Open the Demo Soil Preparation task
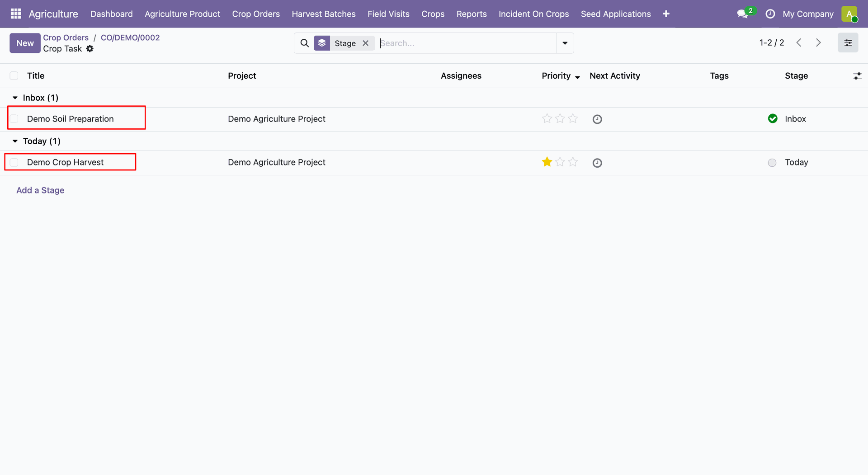The height and width of the screenshot is (475, 868). click(71, 119)
